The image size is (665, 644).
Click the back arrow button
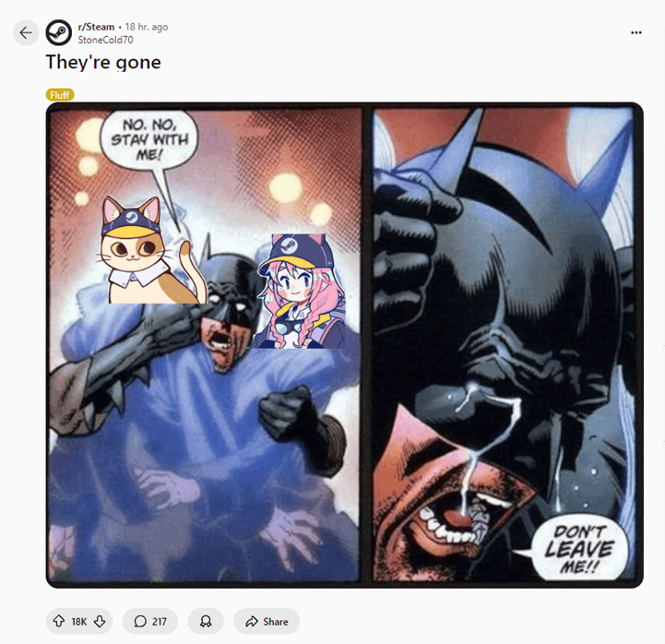(26, 32)
